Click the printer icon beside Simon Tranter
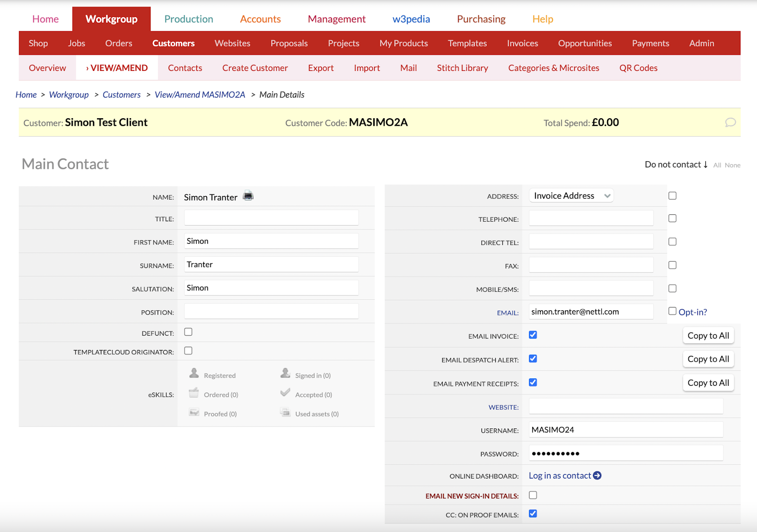757x532 pixels. (248, 196)
